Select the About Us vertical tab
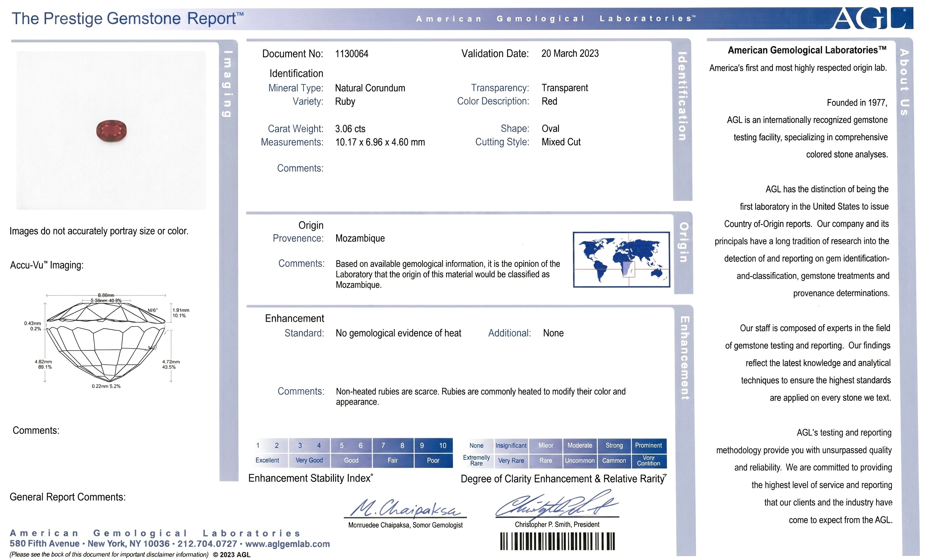The width and height of the screenshot is (930, 560). pos(904,82)
